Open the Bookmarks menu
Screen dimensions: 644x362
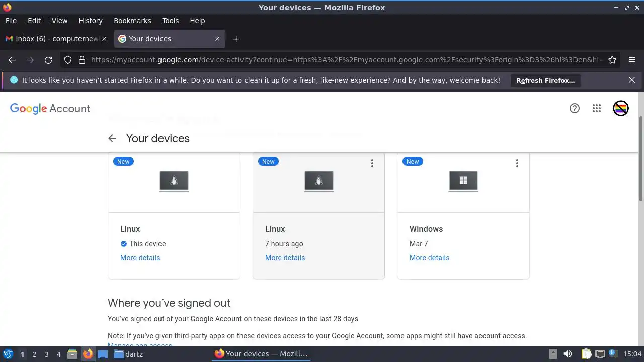(x=132, y=21)
